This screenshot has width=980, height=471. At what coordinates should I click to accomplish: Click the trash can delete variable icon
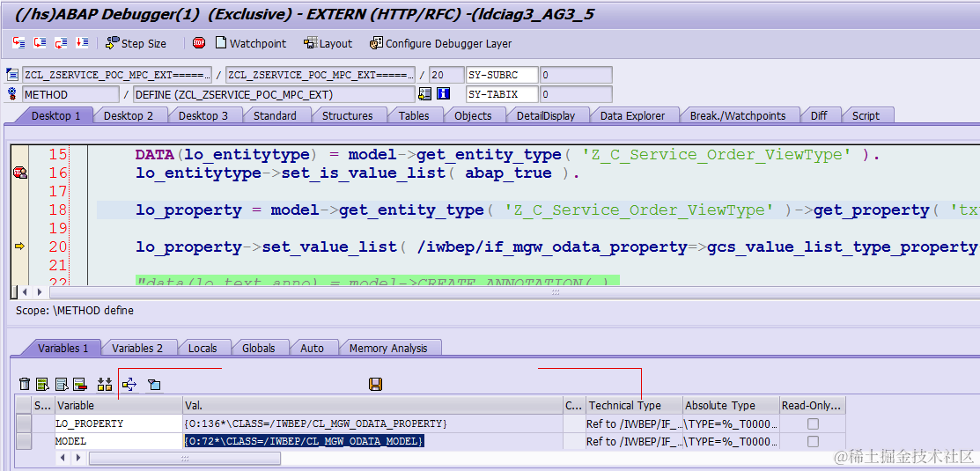pyautogui.click(x=25, y=384)
